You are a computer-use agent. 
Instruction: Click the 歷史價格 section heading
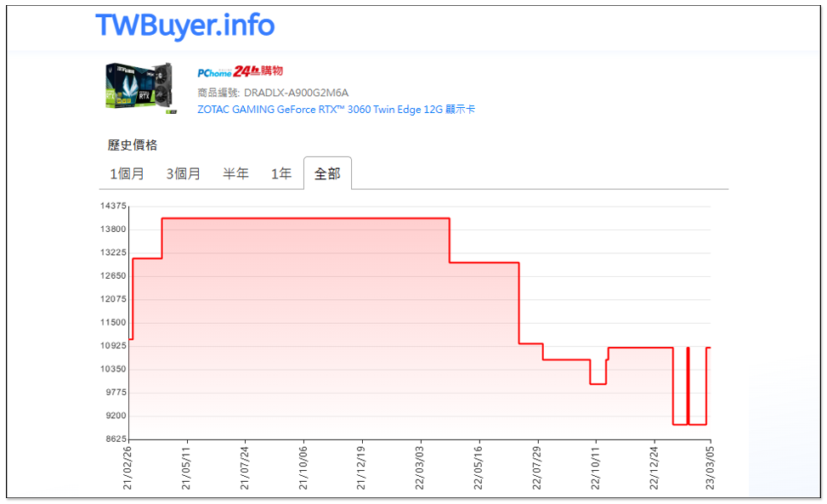point(133,145)
